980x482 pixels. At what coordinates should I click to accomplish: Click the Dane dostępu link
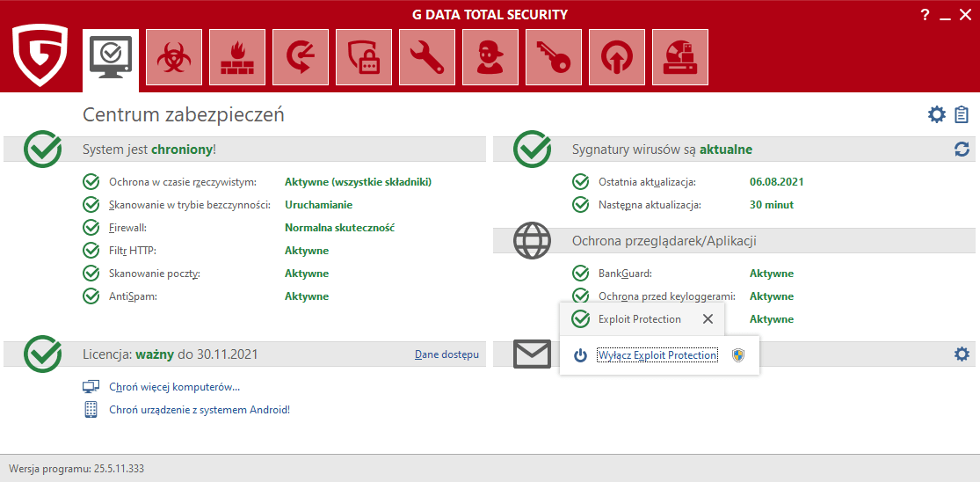(x=446, y=354)
